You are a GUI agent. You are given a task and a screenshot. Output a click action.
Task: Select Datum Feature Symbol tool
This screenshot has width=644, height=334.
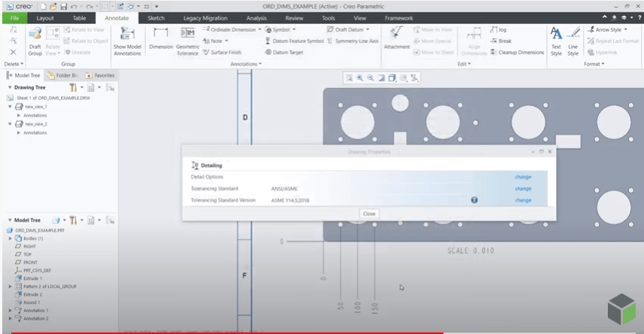point(294,41)
